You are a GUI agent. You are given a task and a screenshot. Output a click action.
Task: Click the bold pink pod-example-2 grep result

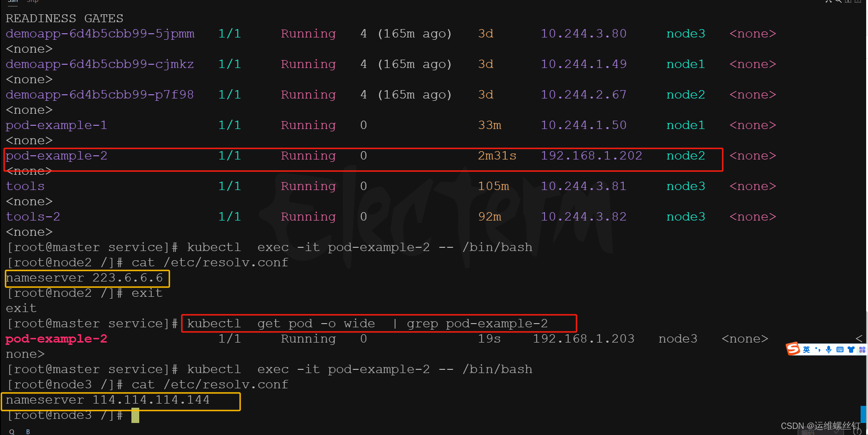coord(56,339)
